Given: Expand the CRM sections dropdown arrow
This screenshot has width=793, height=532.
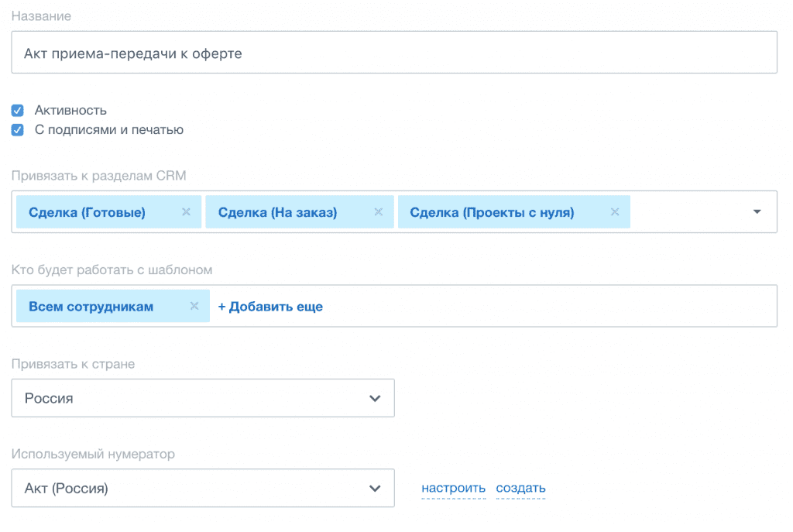Looking at the screenshot, I should point(757,212).
